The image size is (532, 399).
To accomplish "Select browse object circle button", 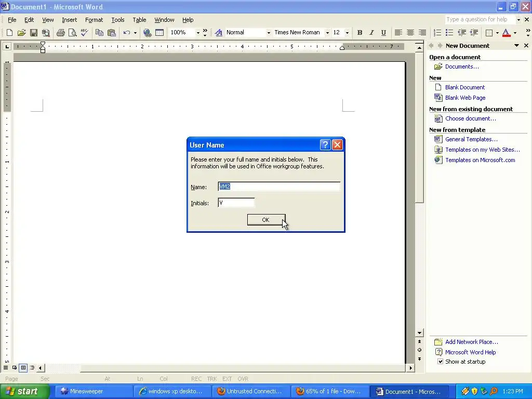I will click(419, 350).
